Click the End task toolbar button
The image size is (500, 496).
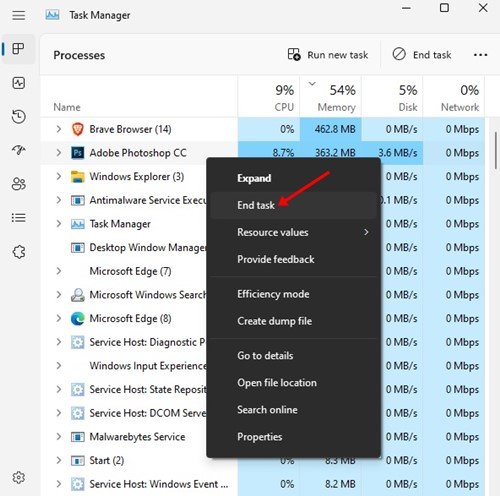coord(422,55)
